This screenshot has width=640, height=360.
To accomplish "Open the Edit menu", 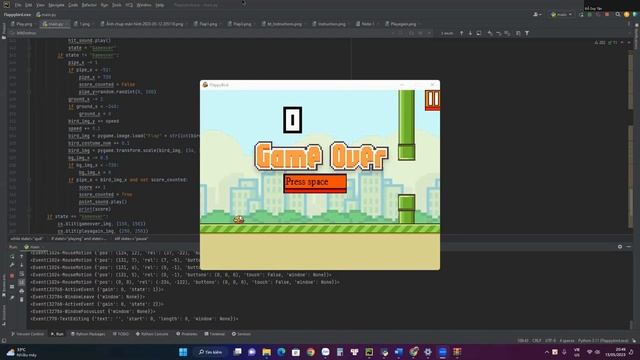I will tap(29, 5).
